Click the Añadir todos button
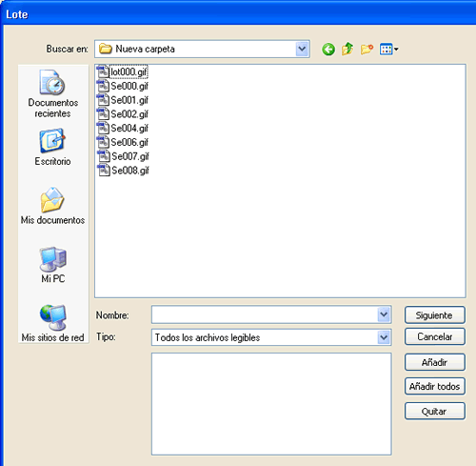476x466 pixels. (x=435, y=387)
